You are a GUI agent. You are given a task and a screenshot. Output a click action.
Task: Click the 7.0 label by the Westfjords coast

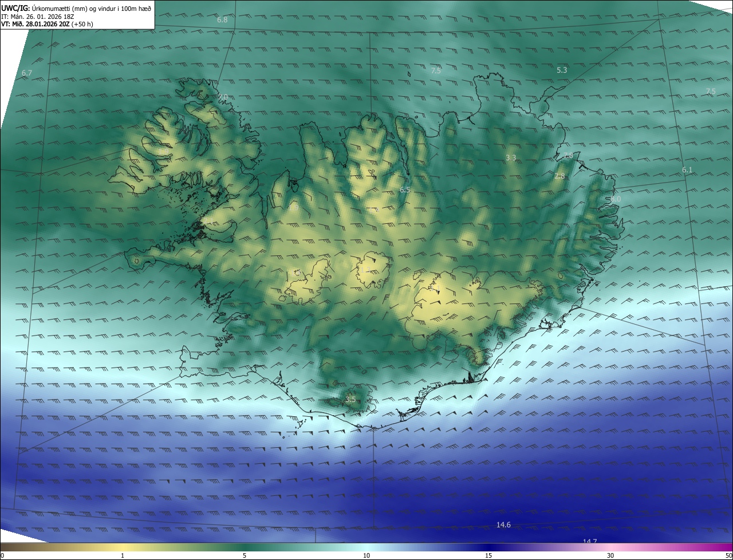(x=223, y=97)
